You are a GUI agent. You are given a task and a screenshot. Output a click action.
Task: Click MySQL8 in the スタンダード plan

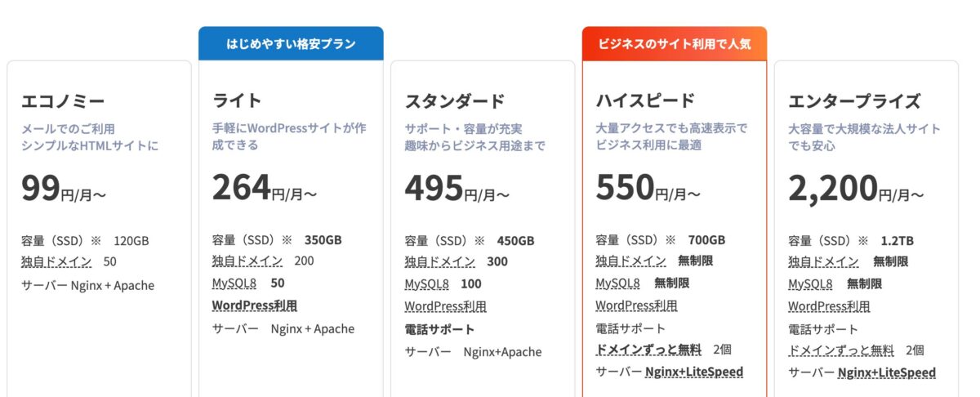[426, 284]
